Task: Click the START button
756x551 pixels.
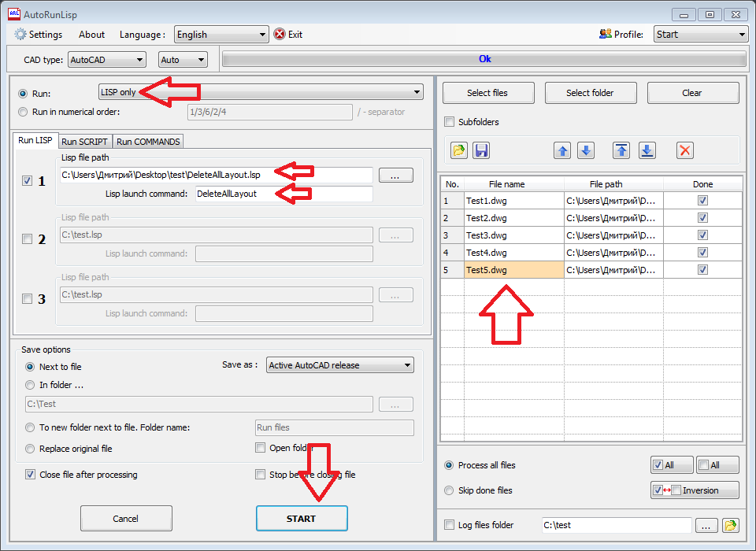Action: pos(302,518)
